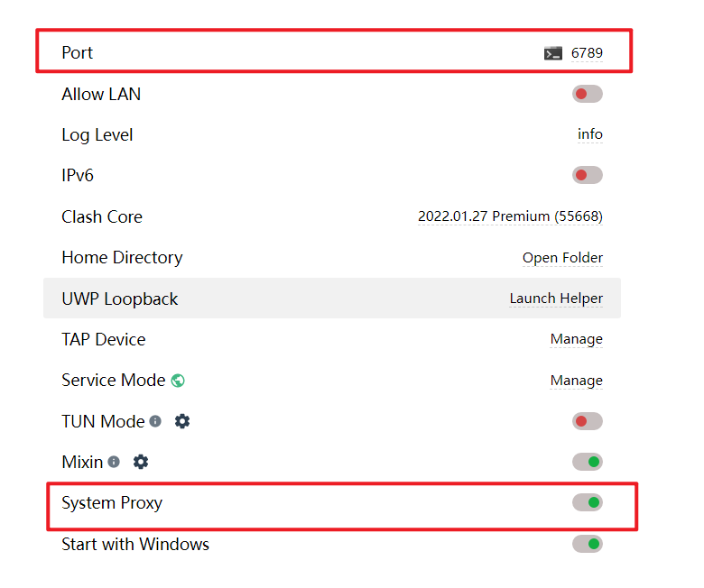Open Mixin gear settings
This screenshot has height=588, width=704.
point(141,462)
